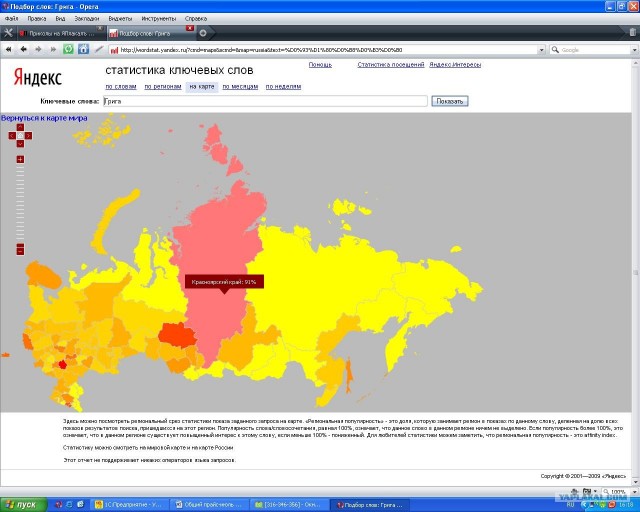Close the 'Подбор слов: Грига' tab
Viewport: 640px width, 512px height.
pyautogui.click(x=190, y=28)
